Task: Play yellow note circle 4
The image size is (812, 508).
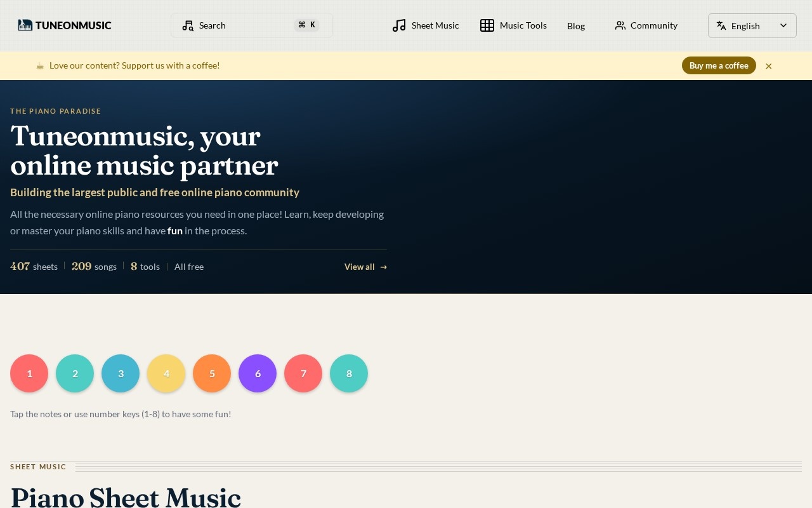Action: [166, 373]
